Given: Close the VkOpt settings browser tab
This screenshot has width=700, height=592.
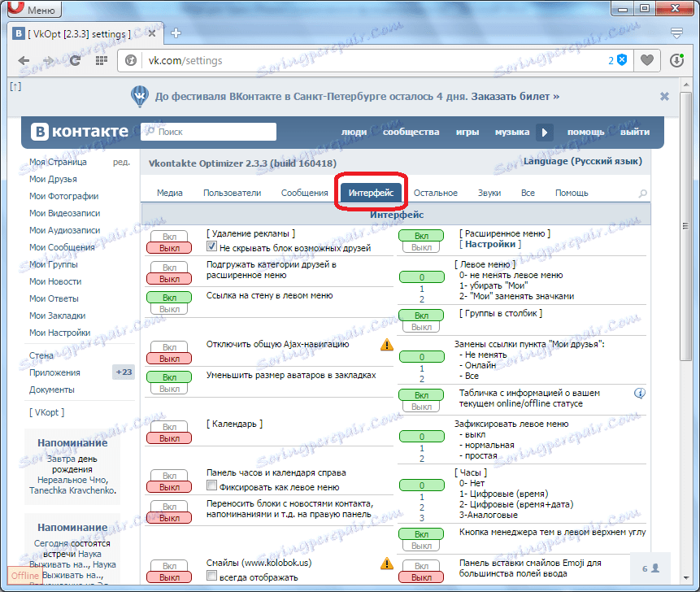Looking at the screenshot, I should coord(152,33).
